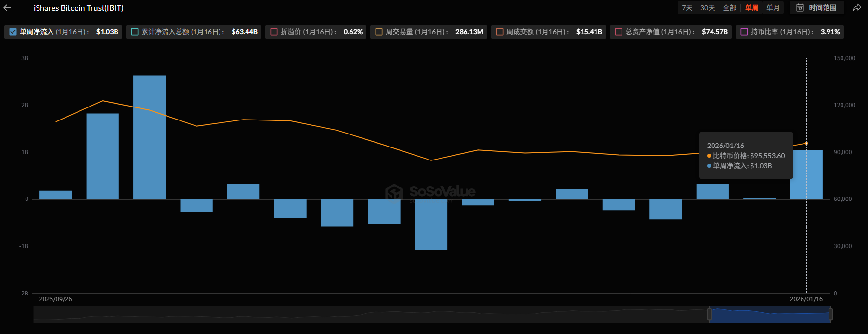Click the back arrow icon
This screenshot has height=334, width=868.
(x=7, y=8)
